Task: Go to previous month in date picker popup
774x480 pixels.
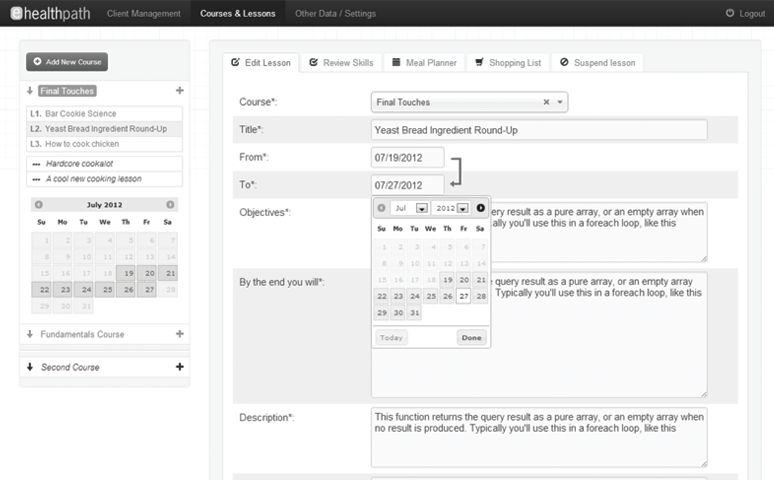Action: [x=381, y=208]
